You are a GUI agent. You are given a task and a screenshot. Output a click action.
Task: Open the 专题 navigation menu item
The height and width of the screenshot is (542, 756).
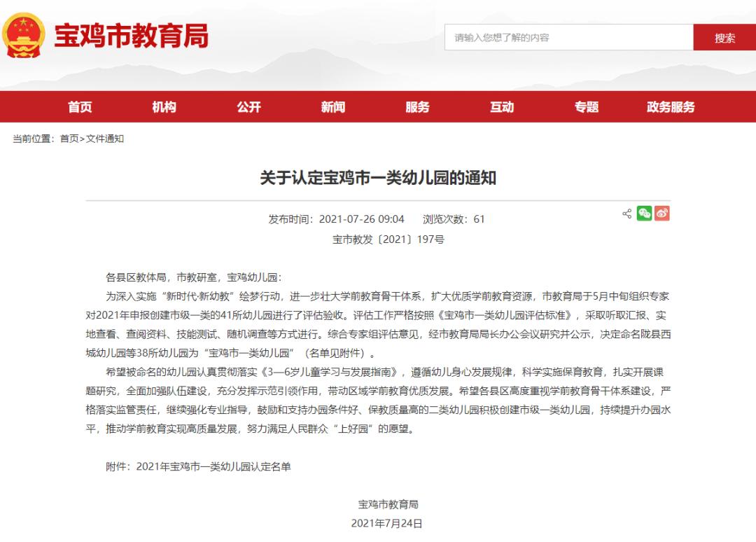tap(587, 107)
